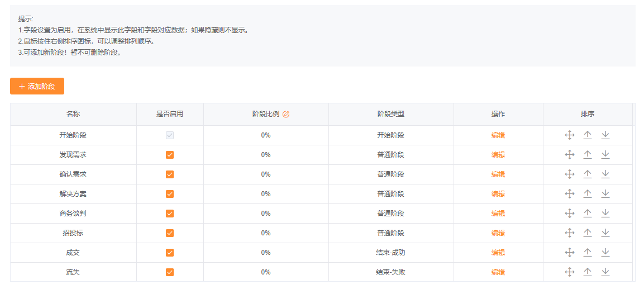644x289 pixels.
Task: Click the move-down arrow for 开始阶段 row
Action: tap(605, 135)
